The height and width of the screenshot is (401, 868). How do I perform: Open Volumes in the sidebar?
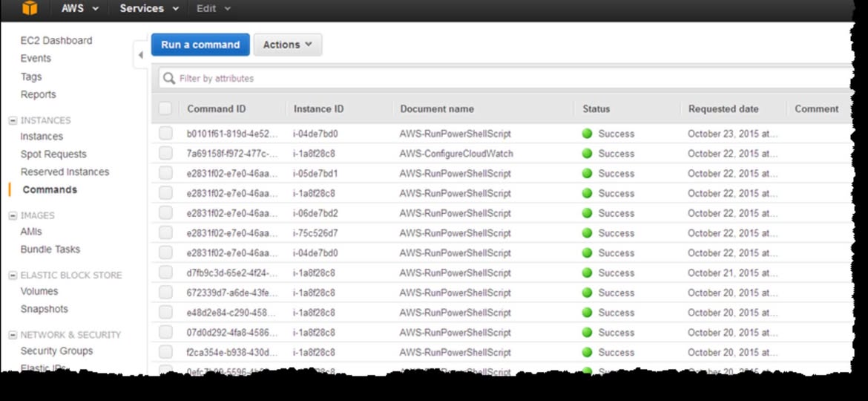click(39, 291)
